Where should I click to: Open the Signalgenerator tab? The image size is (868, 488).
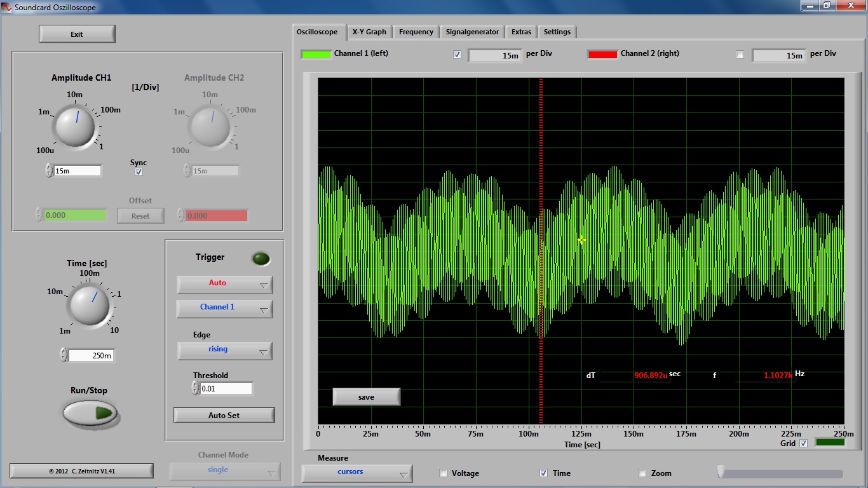(x=472, y=32)
